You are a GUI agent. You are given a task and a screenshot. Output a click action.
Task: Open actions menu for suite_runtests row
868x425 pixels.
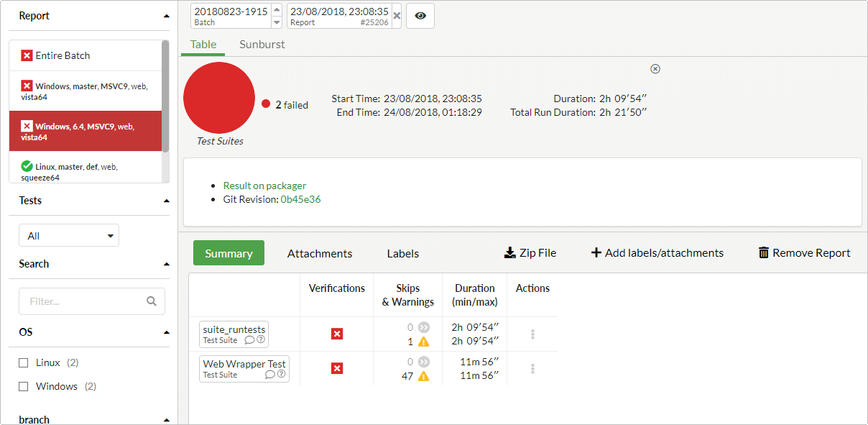[532, 334]
